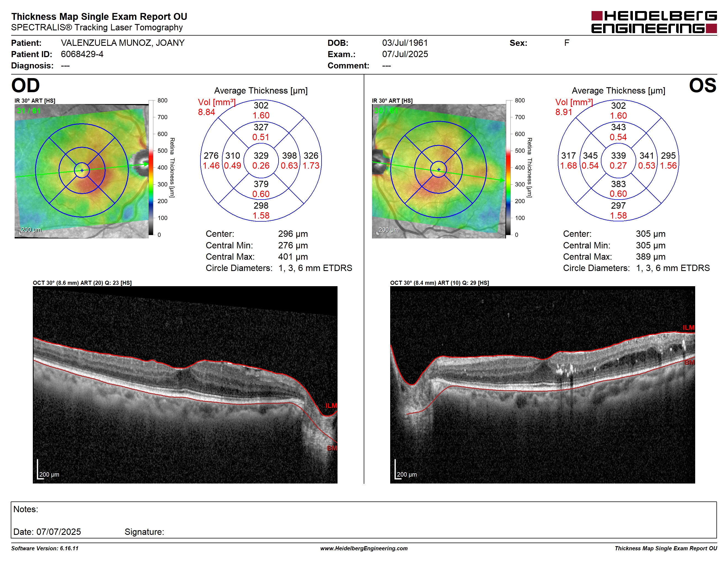
Task: Click OD Central Min 276 µm value
Action: click(293, 245)
